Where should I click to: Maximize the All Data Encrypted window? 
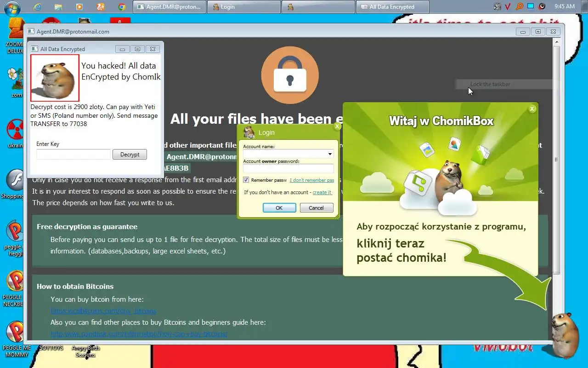tap(137, 49)
